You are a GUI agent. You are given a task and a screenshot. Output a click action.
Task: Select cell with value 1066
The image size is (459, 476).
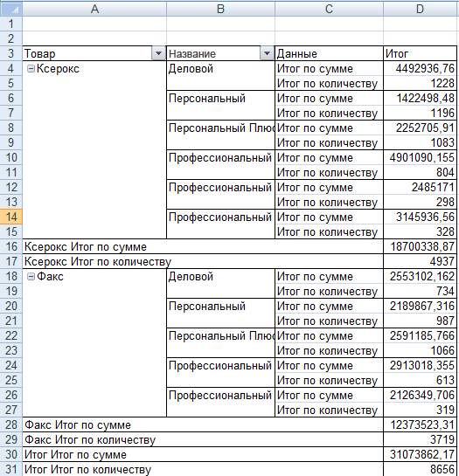coord(420,350)
